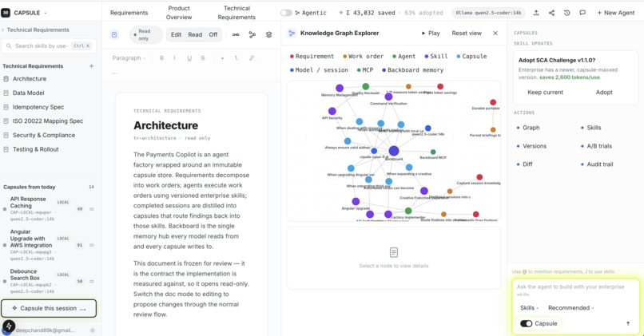Image resolution: width=644 pixels, height=336 pixels.
Task: Open the Recommended dropdown
Action: pyautogui.click(x=571, y=308)
